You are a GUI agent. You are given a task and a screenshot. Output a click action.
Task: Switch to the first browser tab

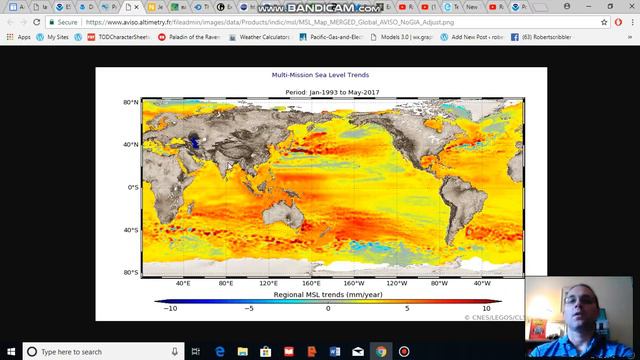pos(16,7)
